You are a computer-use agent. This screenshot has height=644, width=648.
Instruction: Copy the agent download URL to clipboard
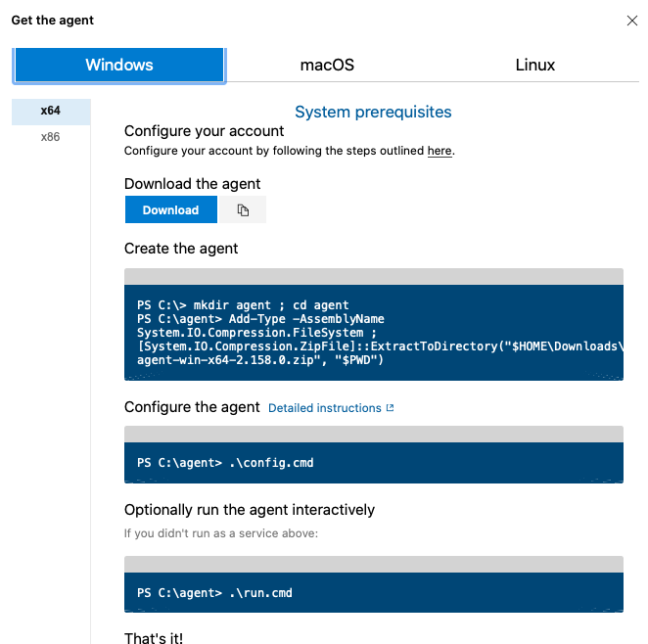click(243, 210)
